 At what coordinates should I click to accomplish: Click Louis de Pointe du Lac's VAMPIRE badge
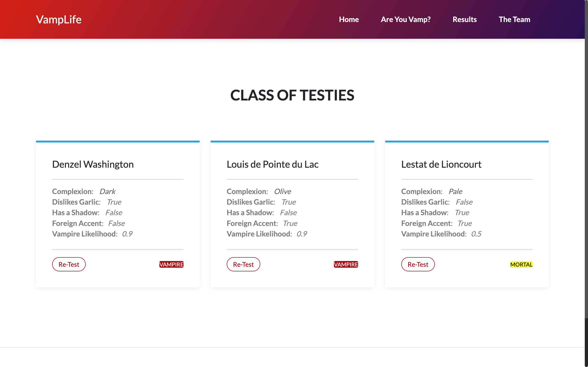[x=346, y=264]
